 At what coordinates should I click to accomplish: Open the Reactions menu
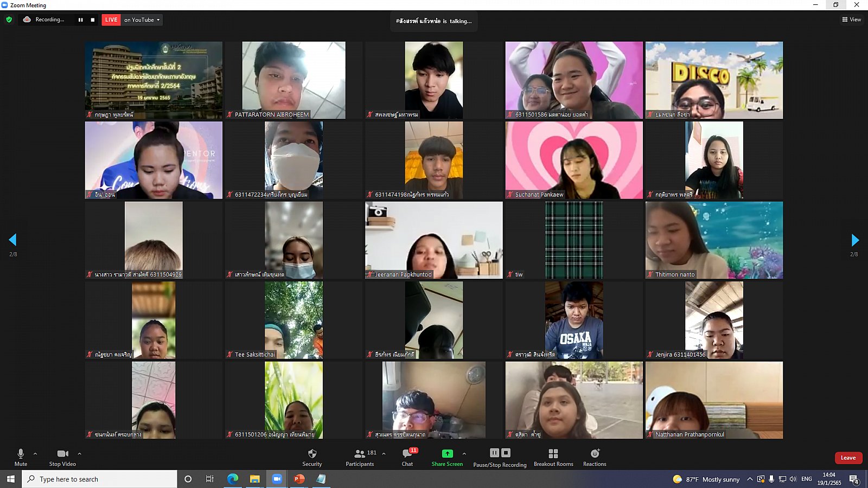(595, 457)
